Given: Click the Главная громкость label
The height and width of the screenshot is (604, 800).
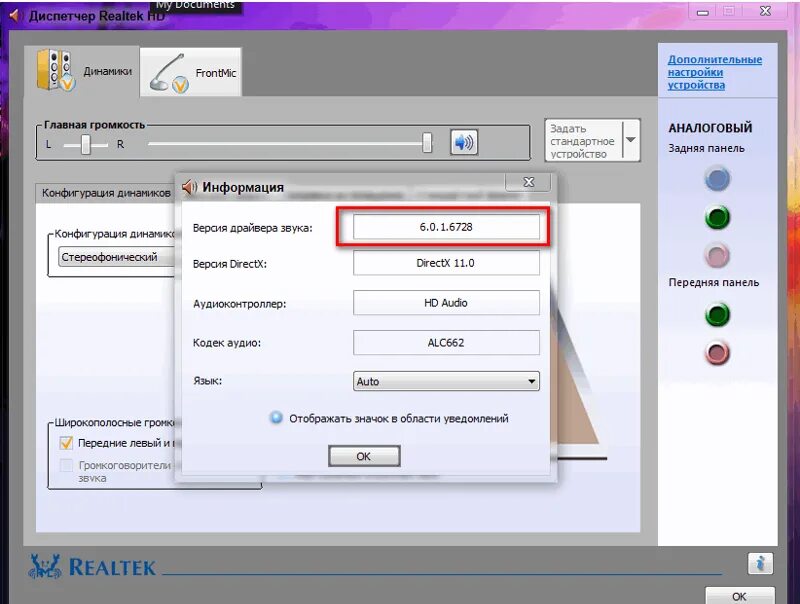Looking at the screenshot, I should [x=94, y=125].
